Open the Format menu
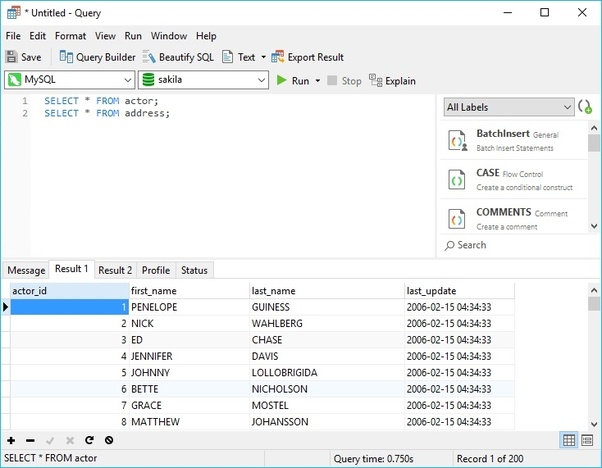The image size is (602, 468). coord(70,36)
